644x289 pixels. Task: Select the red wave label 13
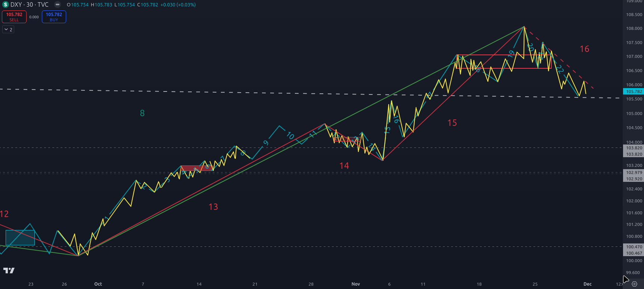tap(213, 207)
